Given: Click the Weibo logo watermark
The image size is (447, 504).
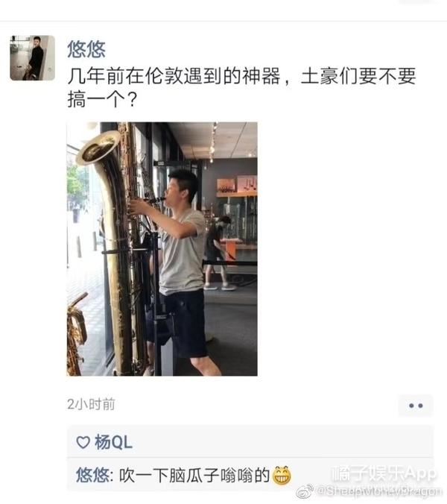Looking at the screenshot, I should tap(305, 491).
